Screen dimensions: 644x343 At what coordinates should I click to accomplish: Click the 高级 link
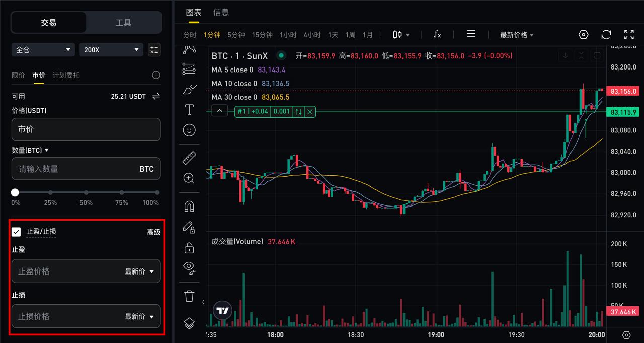click(x=154, y=232)
